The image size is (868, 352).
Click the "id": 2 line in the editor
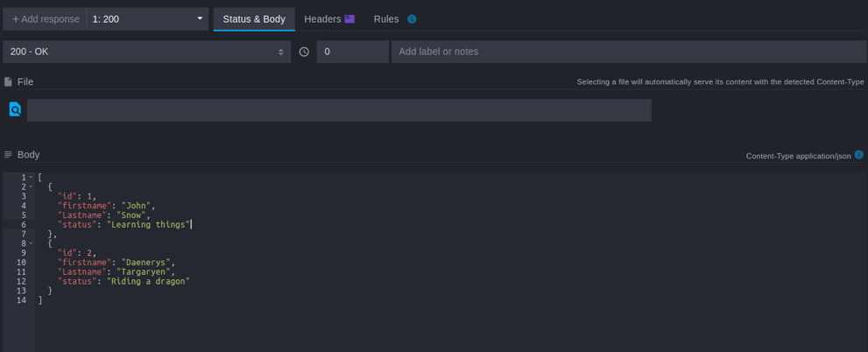pos(77,253)
